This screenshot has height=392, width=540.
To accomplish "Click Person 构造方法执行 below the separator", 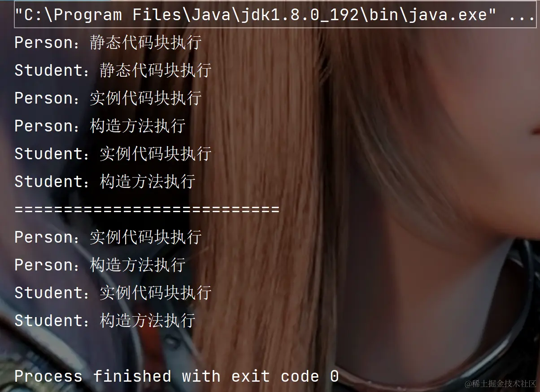I will (100, 265).
